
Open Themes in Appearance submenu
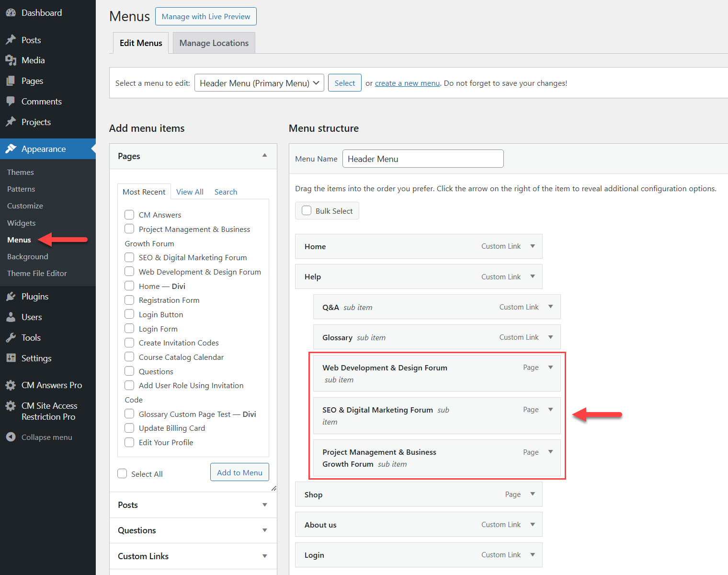[21, 172]
